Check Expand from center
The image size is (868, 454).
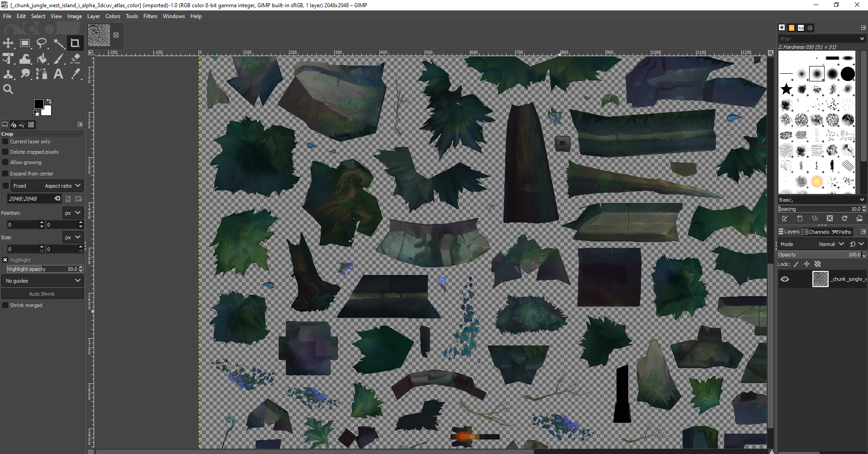click(x=5, y=174)
